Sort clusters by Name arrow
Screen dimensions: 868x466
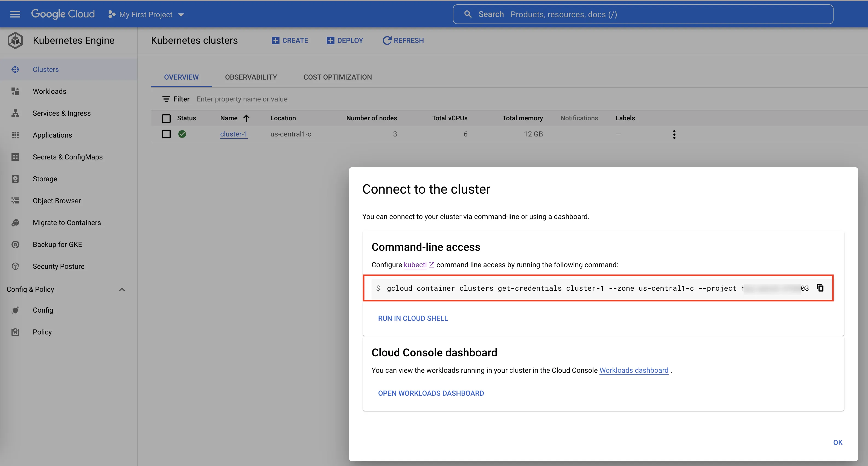tap(246, 118)
